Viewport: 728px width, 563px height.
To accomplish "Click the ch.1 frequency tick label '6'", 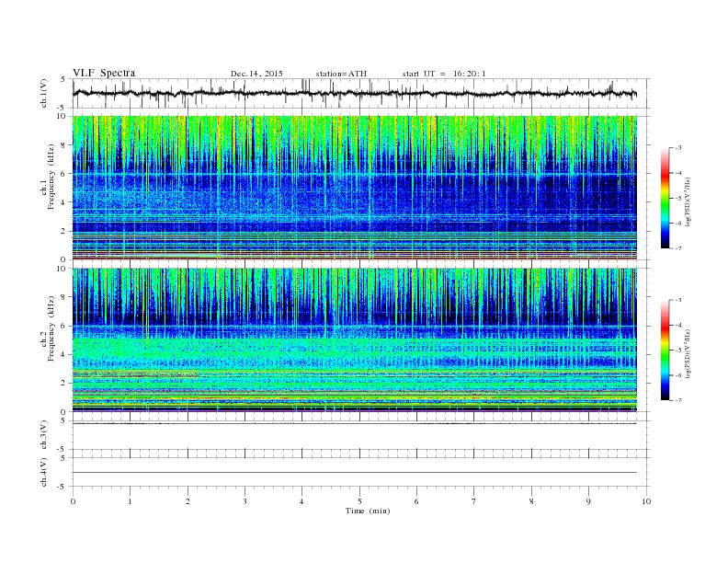I will (64, 173).
